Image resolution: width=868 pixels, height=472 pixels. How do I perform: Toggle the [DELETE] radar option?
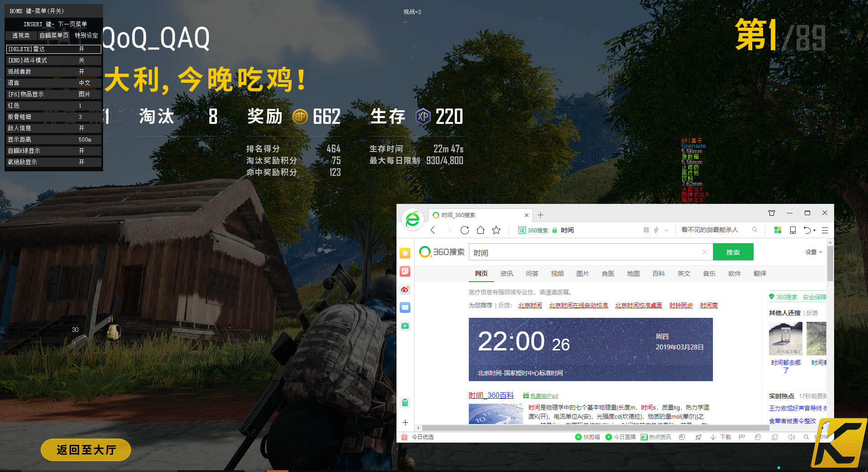[54, 49]
